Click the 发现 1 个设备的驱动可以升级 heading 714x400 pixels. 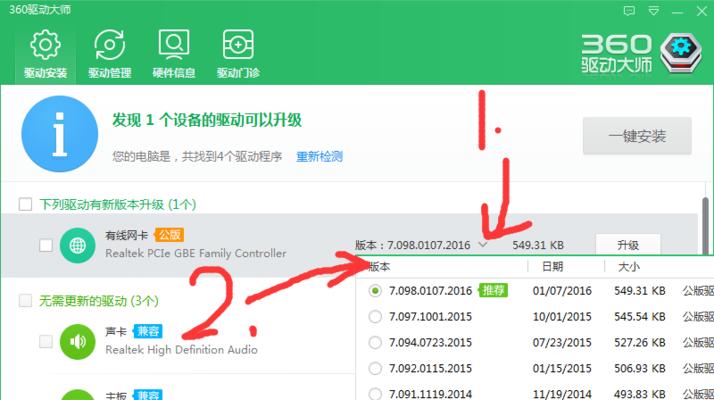207,120
